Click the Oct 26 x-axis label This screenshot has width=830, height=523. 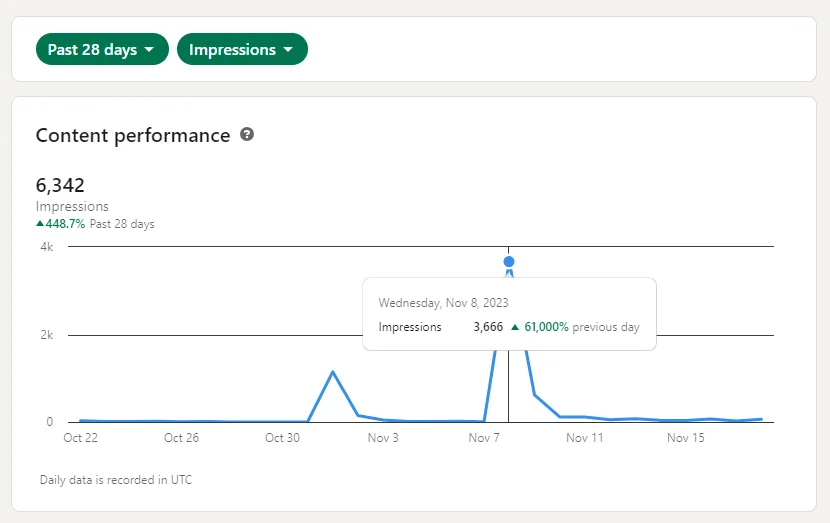click(x=181, y=438)
